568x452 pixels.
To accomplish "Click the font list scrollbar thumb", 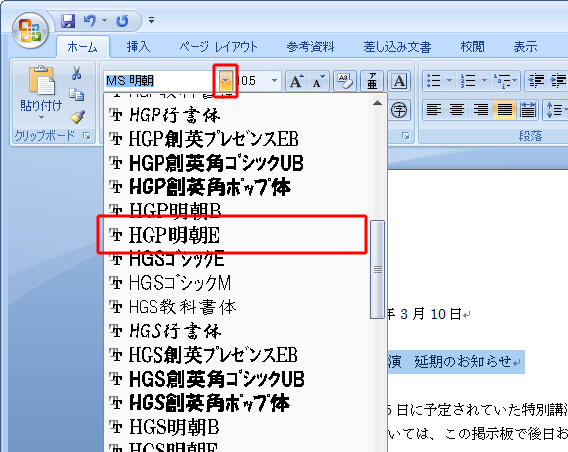I will (377, 269).
